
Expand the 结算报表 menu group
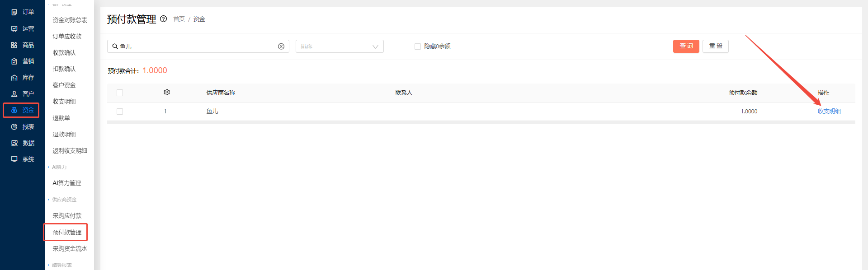point(60,265)
